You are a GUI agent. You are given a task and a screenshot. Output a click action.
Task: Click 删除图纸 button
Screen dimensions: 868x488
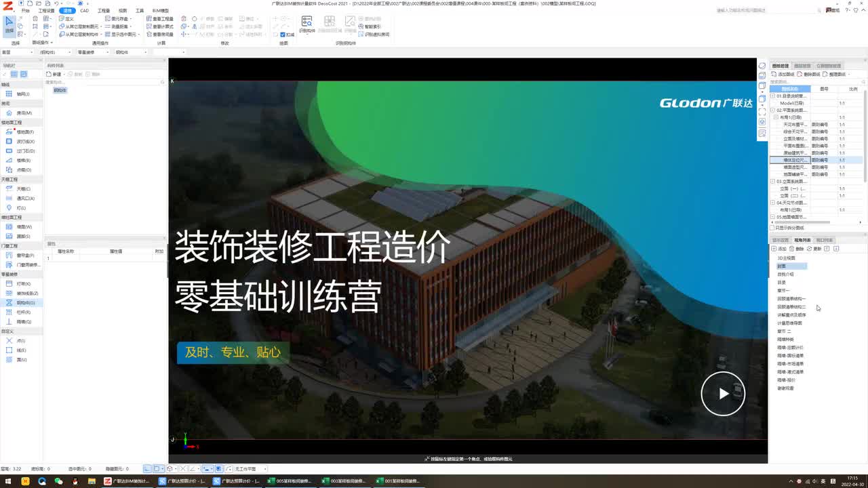coord(809,74)
